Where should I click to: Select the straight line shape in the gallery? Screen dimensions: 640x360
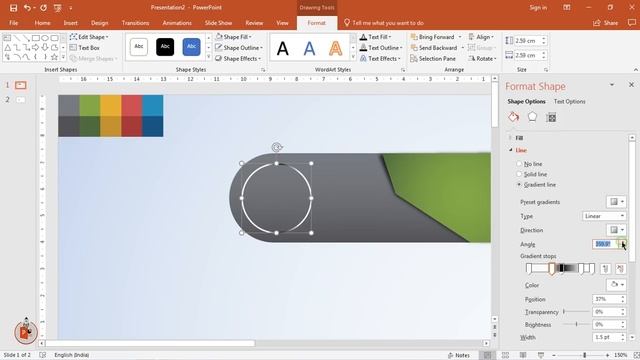point(17,38)
